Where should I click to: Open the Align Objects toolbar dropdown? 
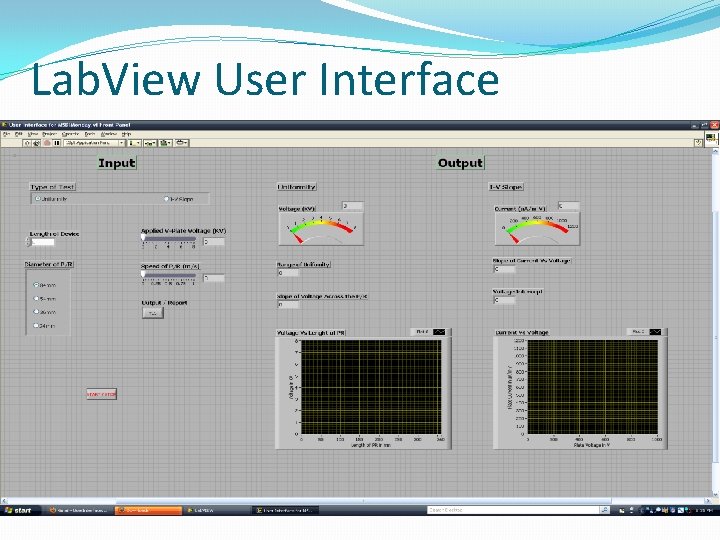[x=134, y=143]
